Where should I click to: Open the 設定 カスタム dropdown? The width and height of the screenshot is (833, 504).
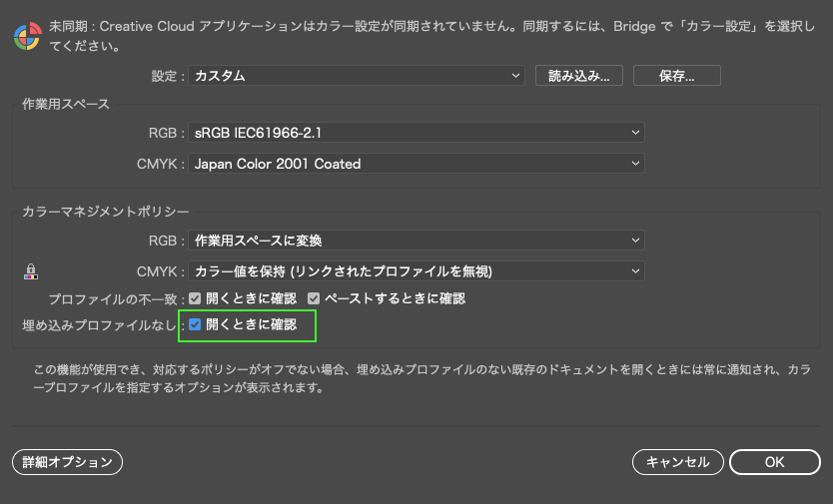pos(357,76)
